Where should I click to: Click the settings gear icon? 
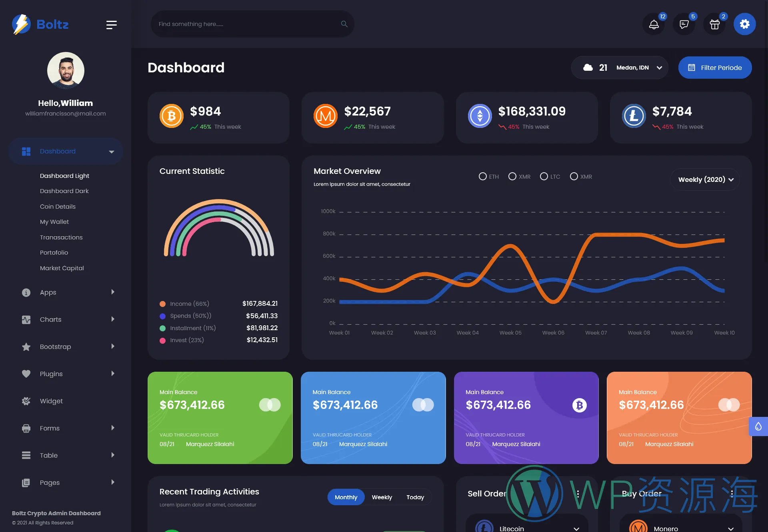click(745, 24)
